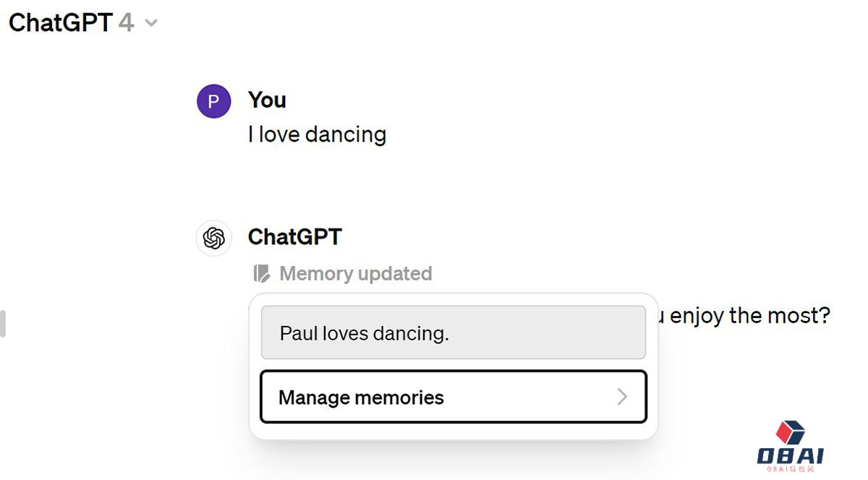Click the "You" sender name
868x480 pixels.
click(x=267, y=100)
